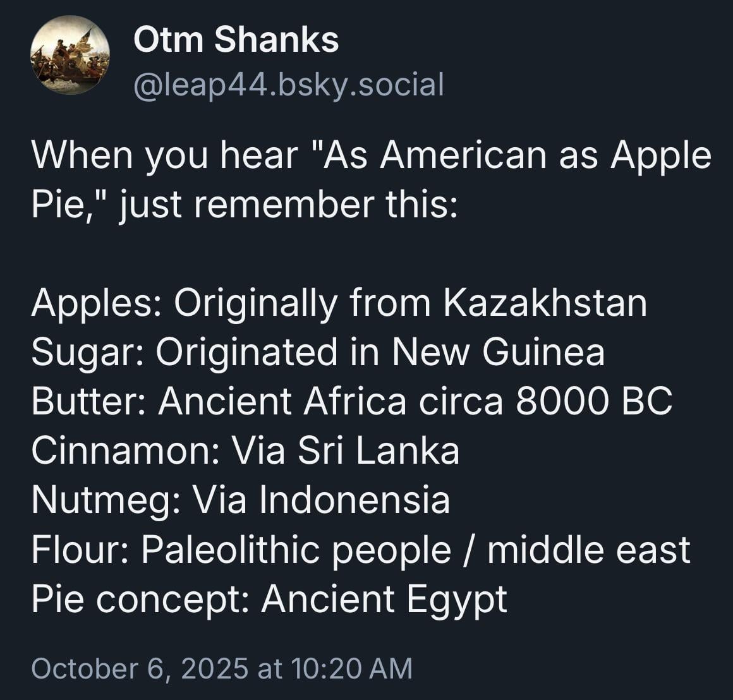Image resolution: width=733 pixels, height=700 pixels.
Task: Select the word "Kazakhstan"
Action: point(545,303)
